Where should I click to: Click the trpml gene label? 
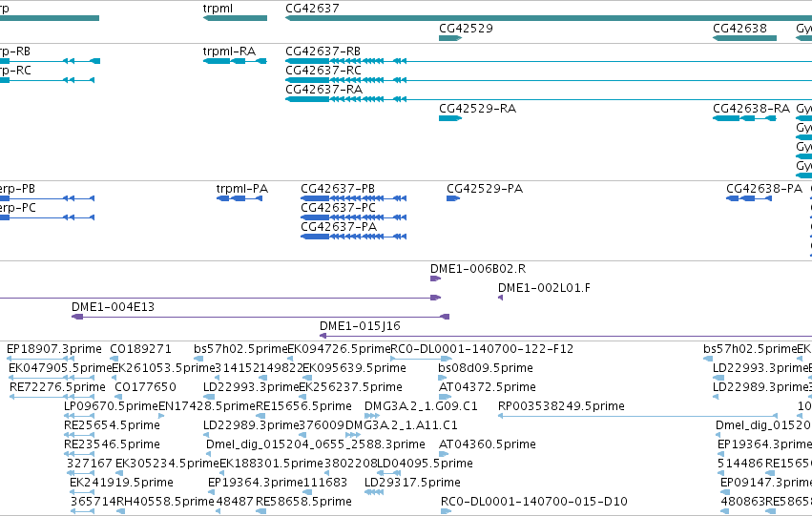tap(218, 9)
